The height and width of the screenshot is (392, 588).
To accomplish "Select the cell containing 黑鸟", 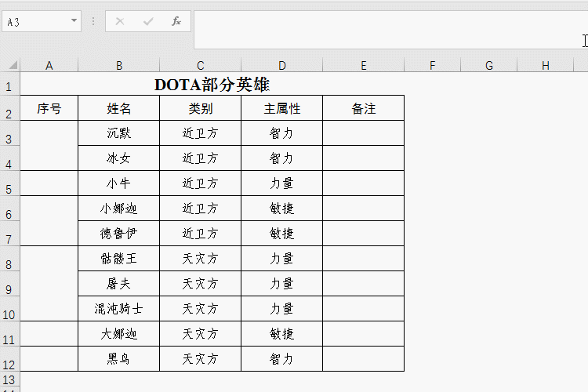I will (x=119, y=359).
